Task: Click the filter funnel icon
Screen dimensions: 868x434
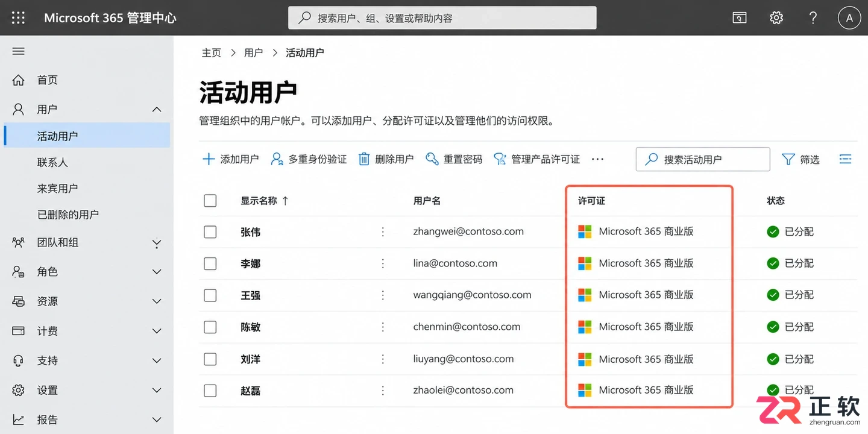Action: coord(788,159)
